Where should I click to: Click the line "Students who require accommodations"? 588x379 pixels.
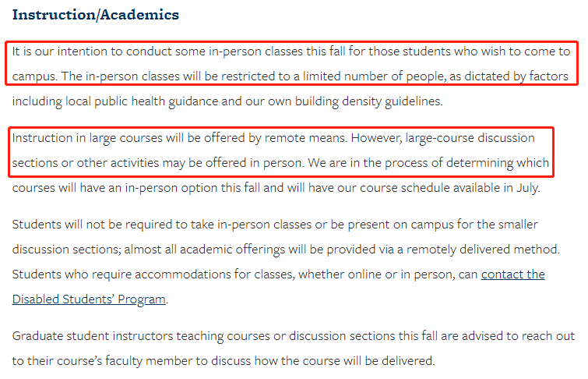pyautogui.click(x=278, y=275)
